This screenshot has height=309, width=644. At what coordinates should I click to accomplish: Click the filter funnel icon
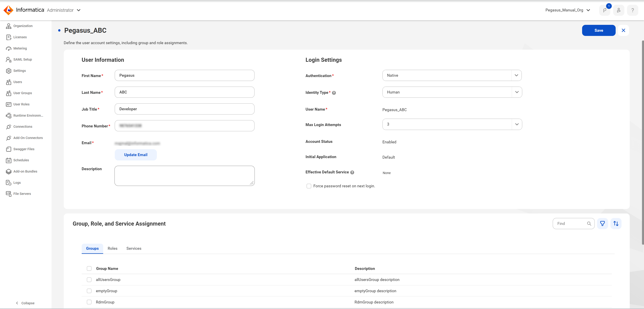coord(602,224)
